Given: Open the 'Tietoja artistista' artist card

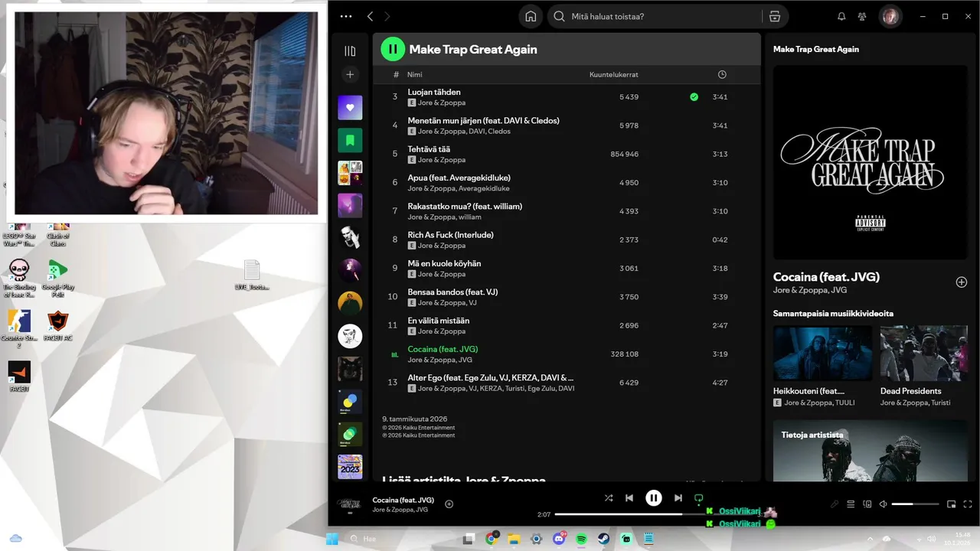Looking at the screenshot, I should 871,451.
